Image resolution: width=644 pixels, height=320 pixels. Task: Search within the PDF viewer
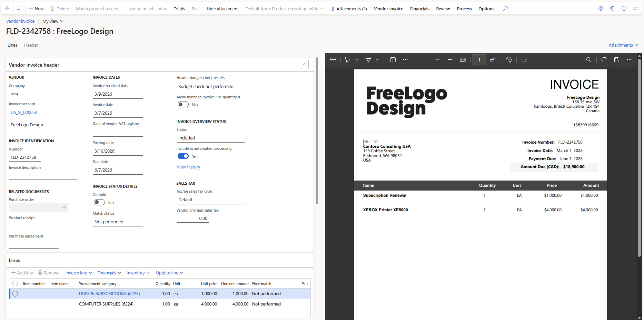588,60
